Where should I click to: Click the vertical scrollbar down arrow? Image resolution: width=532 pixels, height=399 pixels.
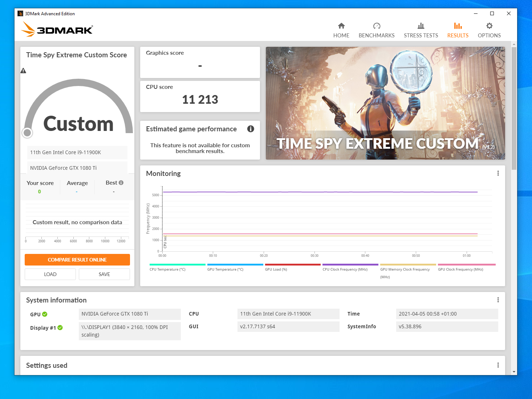[x=514, y=372]
